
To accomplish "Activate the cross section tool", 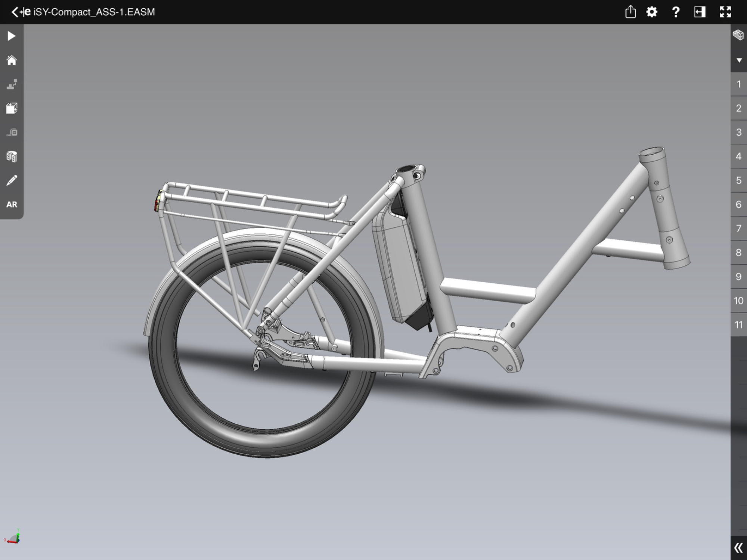I will click(x=12, y=156).
